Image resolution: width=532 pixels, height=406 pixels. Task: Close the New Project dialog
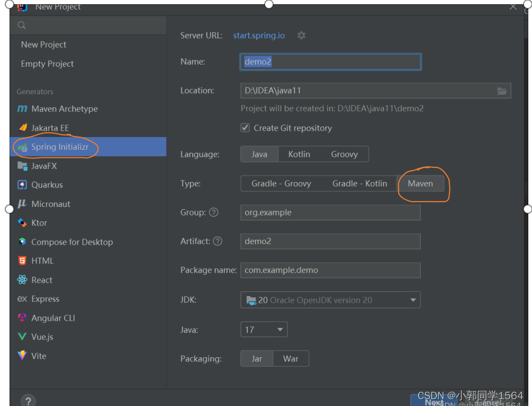[513, 7]
